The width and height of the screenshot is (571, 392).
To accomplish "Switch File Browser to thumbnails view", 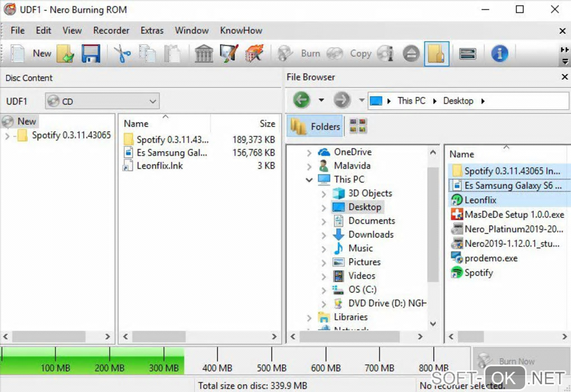I will 358,125.
